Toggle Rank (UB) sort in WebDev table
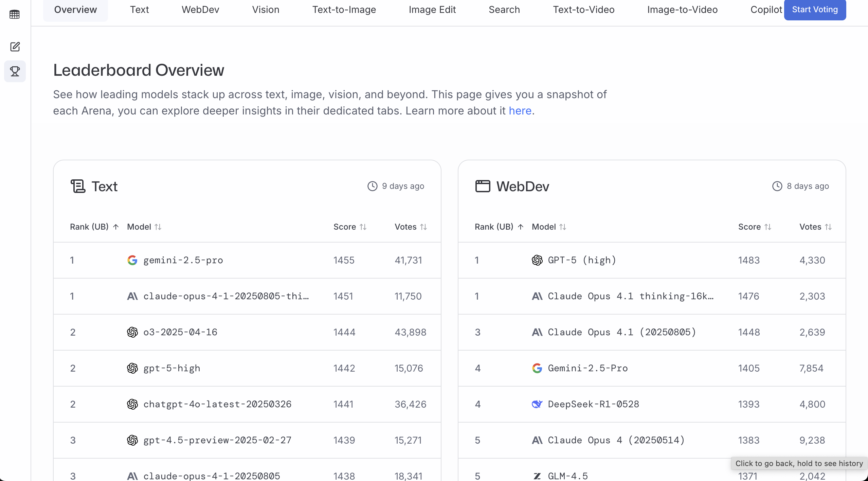 pyautogui.click(x=499, y=227)
